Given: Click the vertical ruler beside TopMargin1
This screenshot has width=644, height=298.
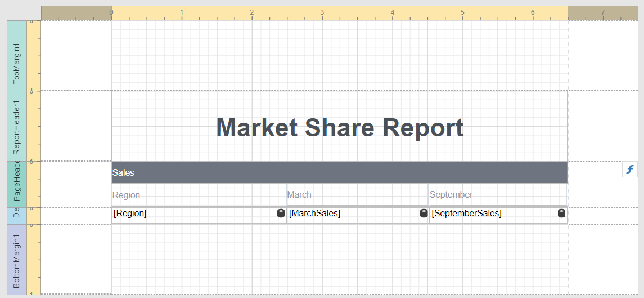Looking at the screenshot, I should coord(34,56).
